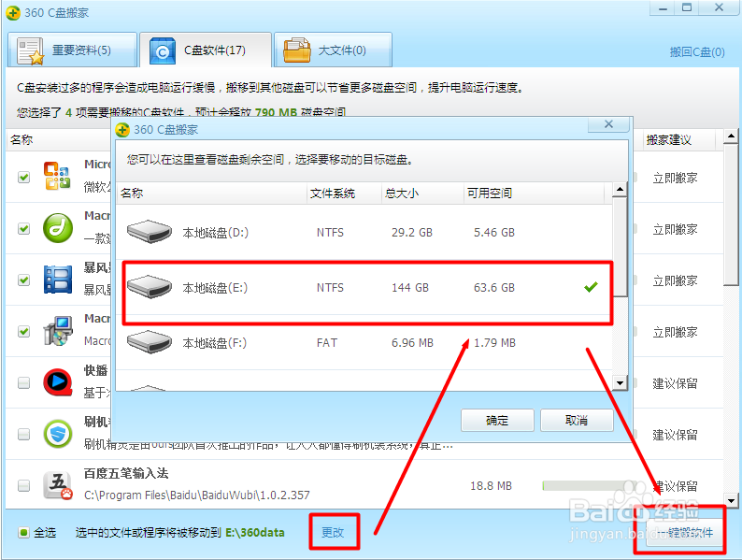
Task: Click the 刷机精灵 shield icon
Action: click(58, 434)
